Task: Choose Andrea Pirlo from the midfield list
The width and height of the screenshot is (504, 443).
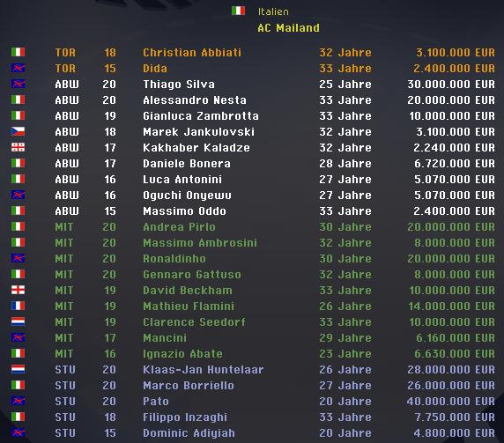Action: point(179,227)
